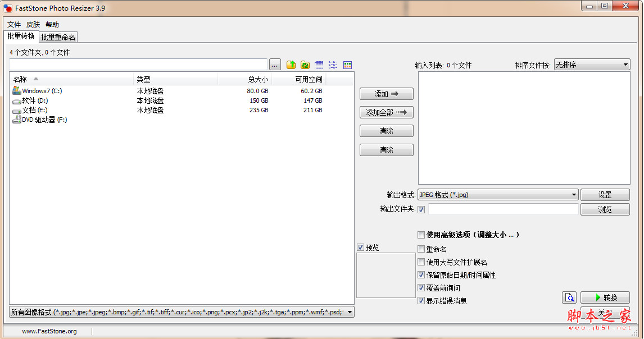Sort by 类型 column header
The width and height of the screenshot is (644, 339).
[176, 79]
